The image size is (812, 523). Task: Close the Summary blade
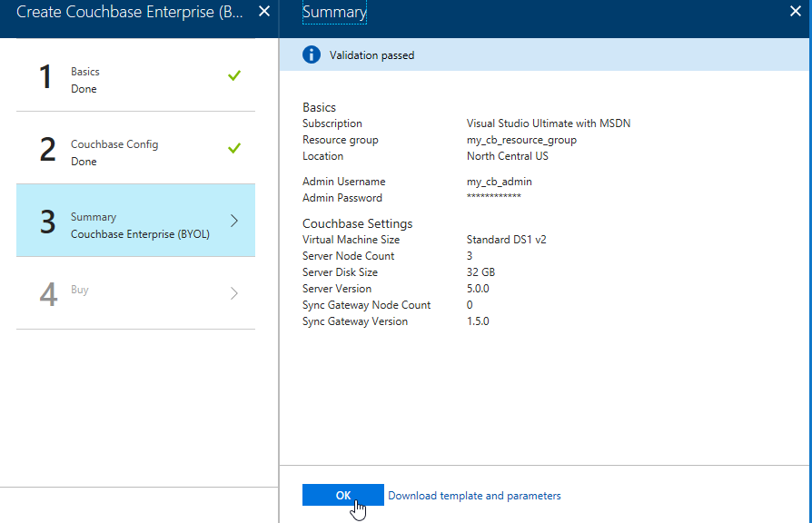pyautogui.click(x=797, y=12)
